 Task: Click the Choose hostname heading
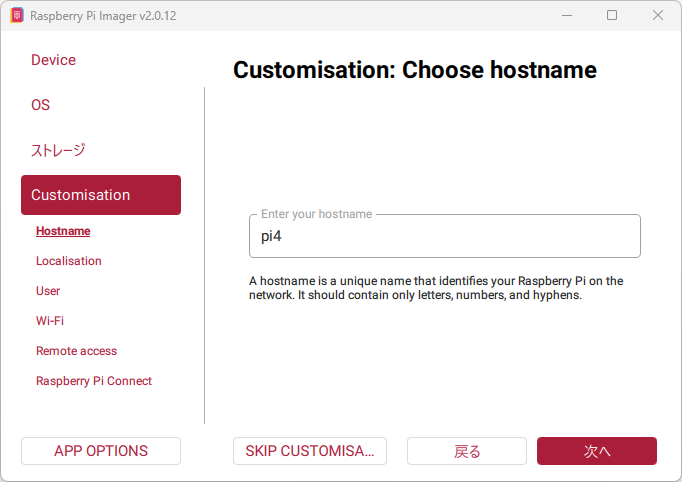[x=415, y=70]
